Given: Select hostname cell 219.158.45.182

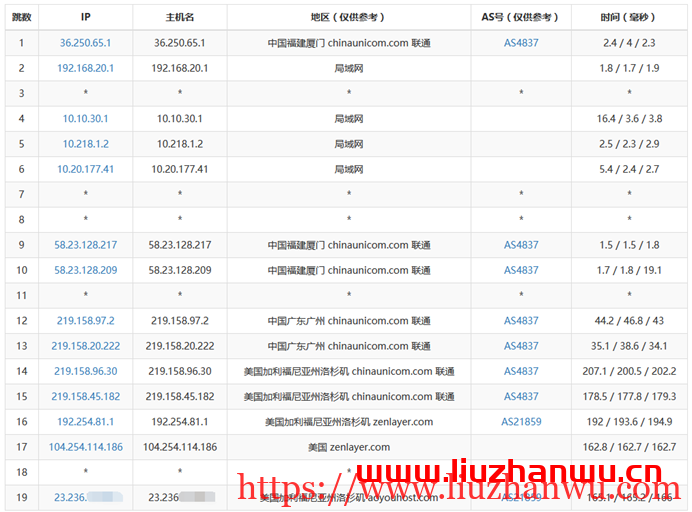Looking at the screenshot, I should 180,396.
